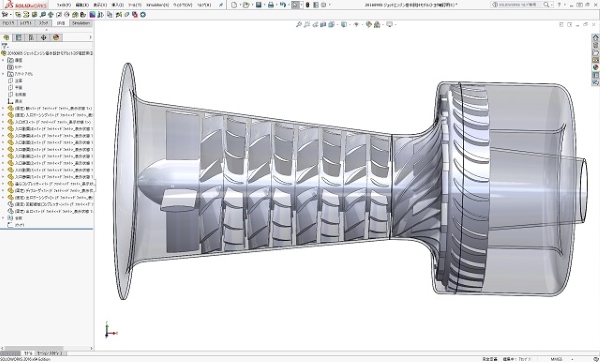Toggle the split viewport icon at viewport corner
The width and height of the screenshot is (600, 362).
[561, 24]
